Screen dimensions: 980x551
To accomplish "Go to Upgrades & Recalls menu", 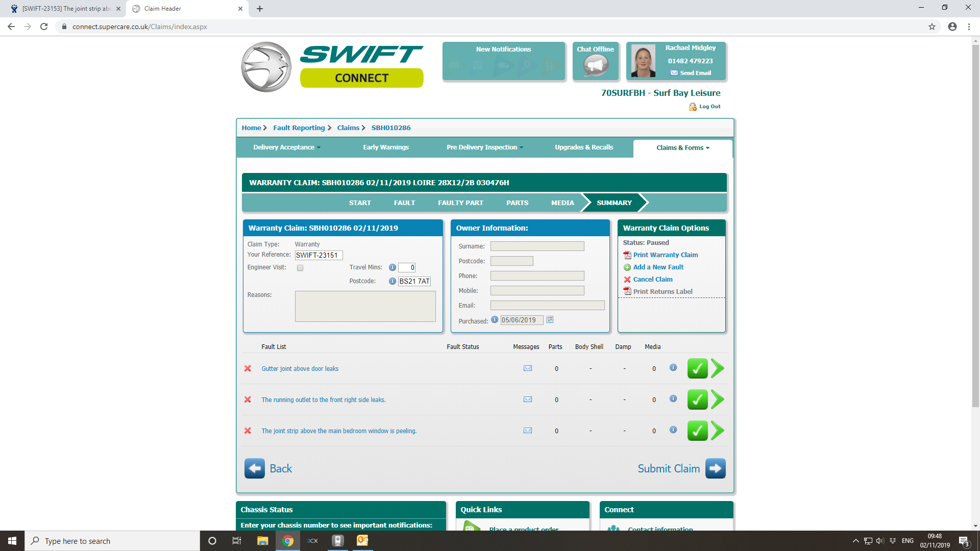I will [x=584, y=147].
